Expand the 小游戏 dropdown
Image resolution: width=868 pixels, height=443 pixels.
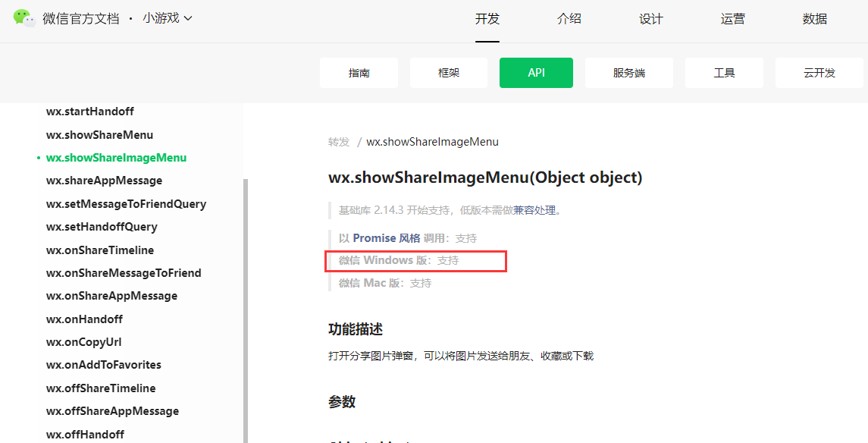(x=168, y=18)
